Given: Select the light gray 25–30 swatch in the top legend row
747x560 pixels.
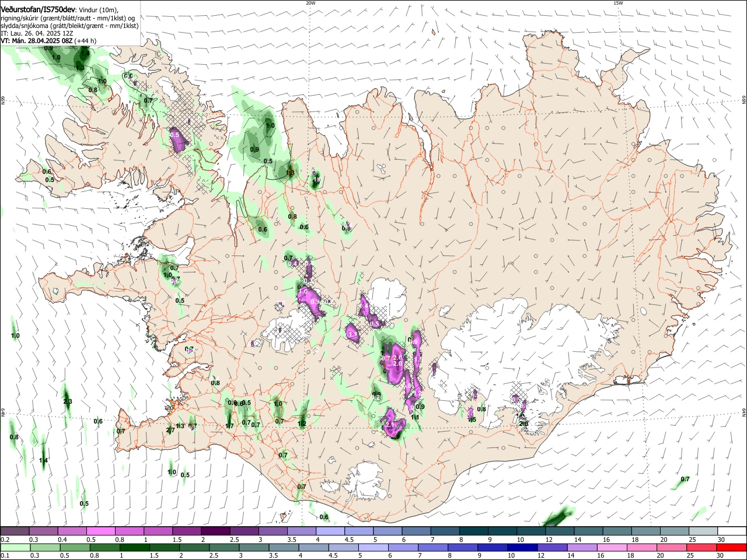Looking at the screenshot, I should tap(703, 531).
